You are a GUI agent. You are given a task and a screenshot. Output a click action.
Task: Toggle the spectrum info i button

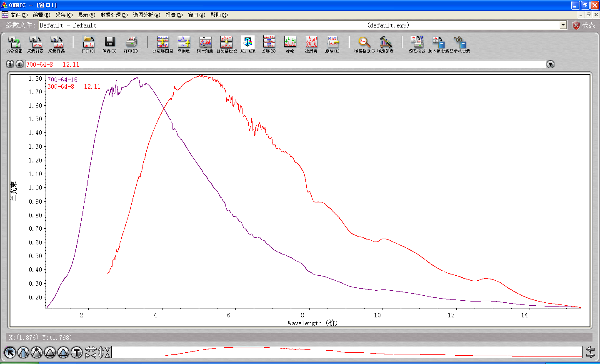pos(10,64)
